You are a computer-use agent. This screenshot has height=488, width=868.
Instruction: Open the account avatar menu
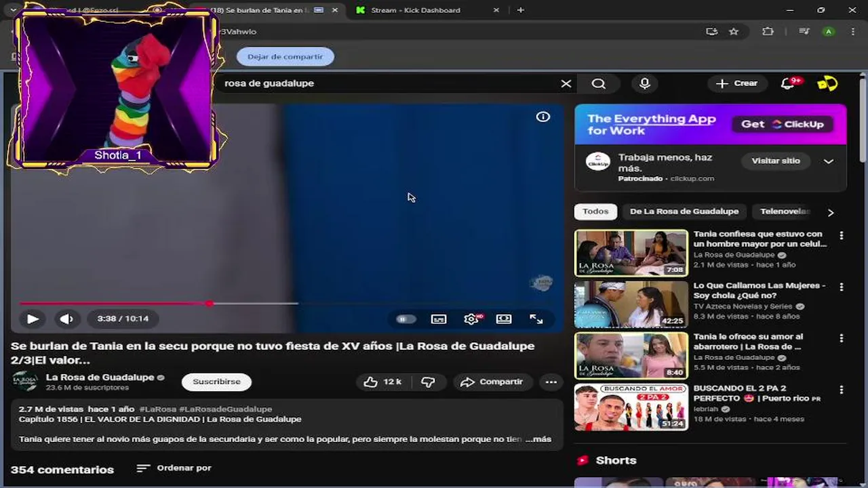pos(827,83)
